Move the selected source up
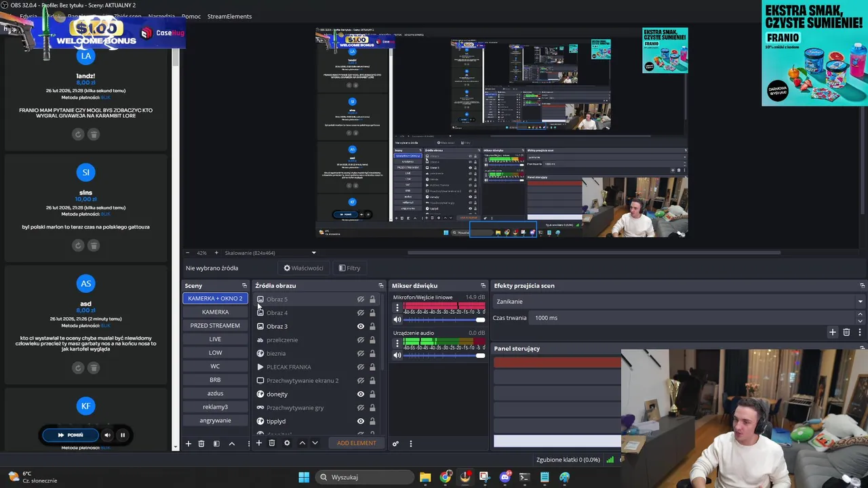 pos(302,443)
